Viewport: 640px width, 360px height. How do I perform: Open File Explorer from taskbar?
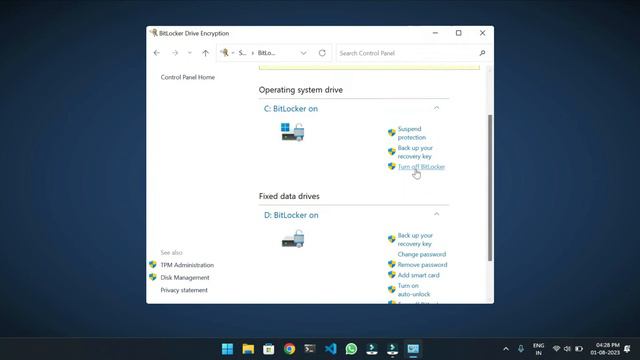click(248, 349)
